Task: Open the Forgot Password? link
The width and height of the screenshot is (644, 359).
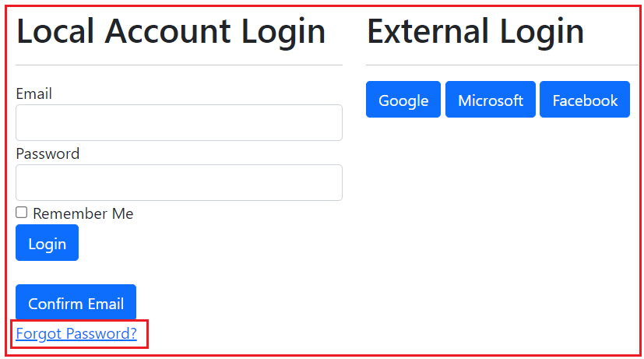Action: 76,334
